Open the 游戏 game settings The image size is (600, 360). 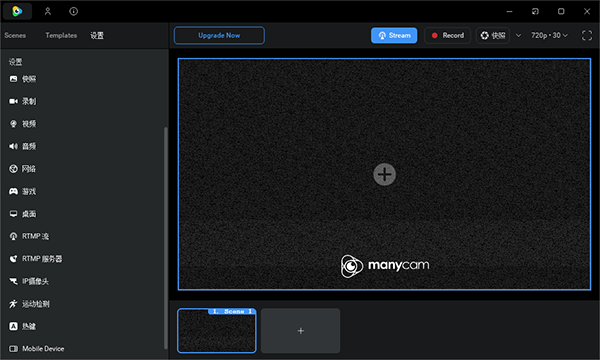pyautogui.click(x=23, y=191)
